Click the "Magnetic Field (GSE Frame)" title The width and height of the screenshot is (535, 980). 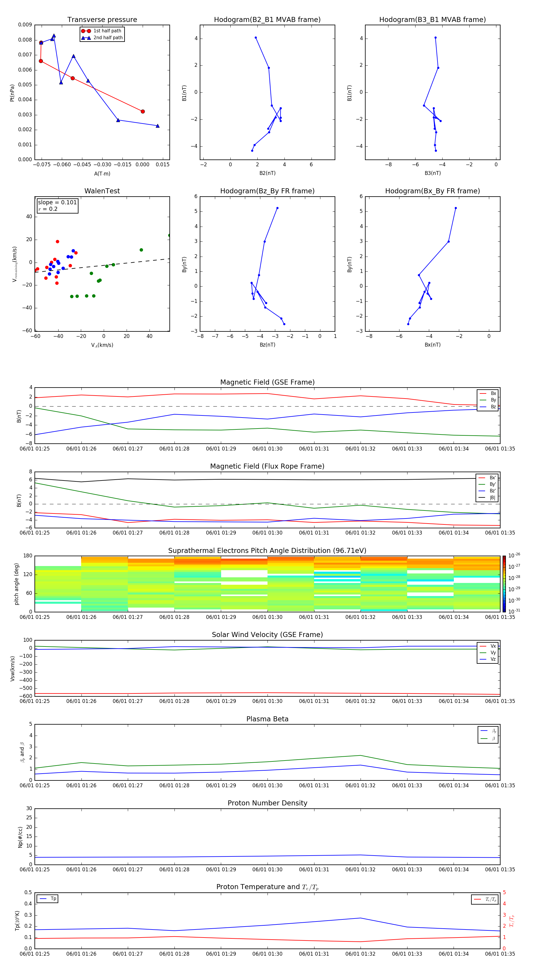tap(267, 382)
